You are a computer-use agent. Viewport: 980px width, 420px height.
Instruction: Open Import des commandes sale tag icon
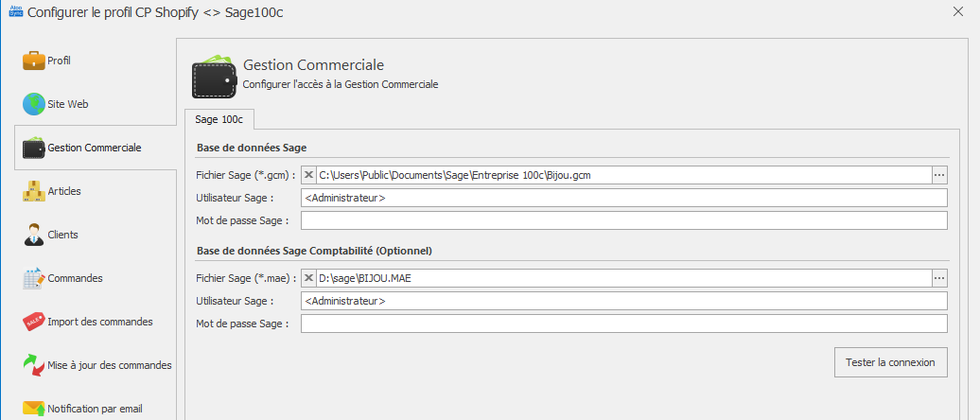pos(34,322)
